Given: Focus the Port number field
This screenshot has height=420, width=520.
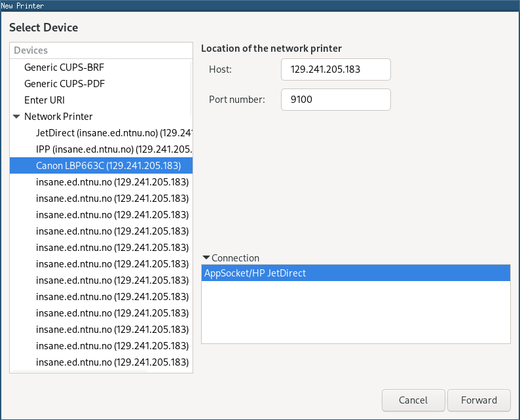Looking at the screenshot, I should coord(335,100).
